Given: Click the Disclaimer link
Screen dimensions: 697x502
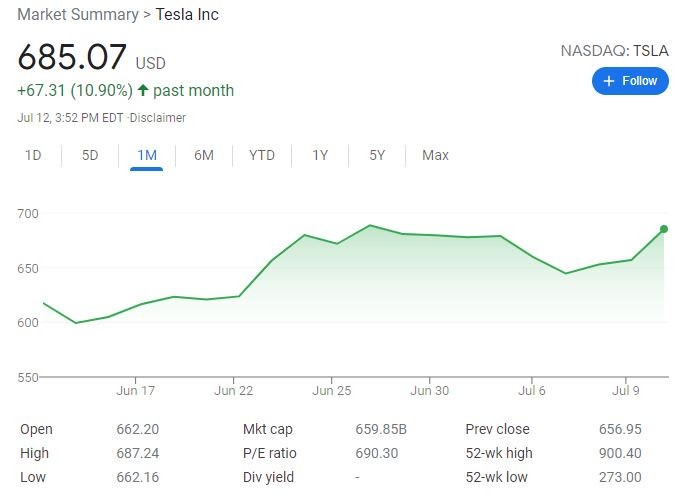Looking at the screenshot, I should (163, 118).
